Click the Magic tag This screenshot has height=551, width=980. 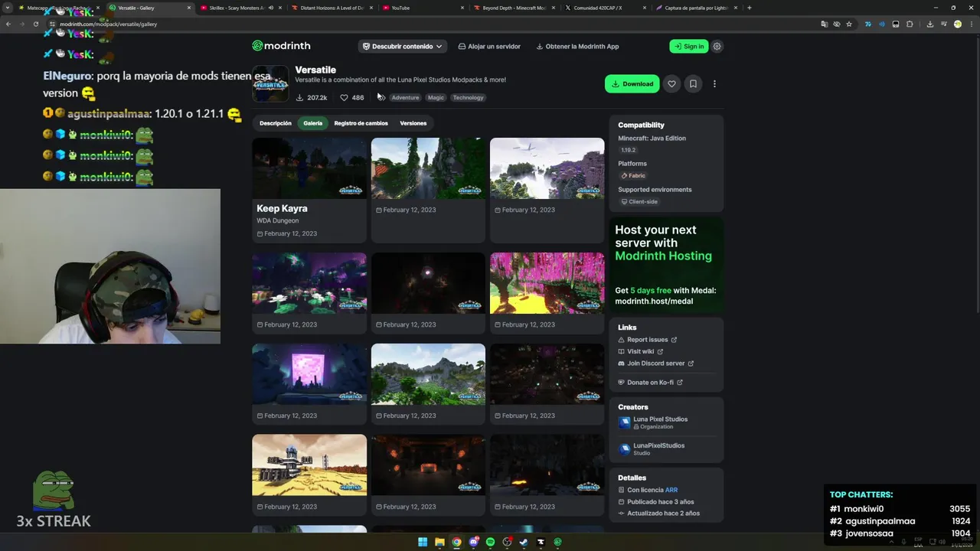pos(436,98)
